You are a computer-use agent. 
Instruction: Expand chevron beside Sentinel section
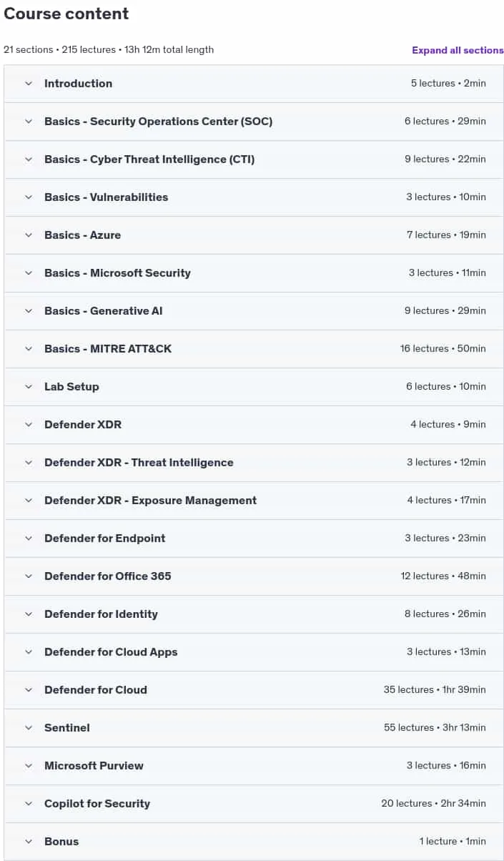29,728
